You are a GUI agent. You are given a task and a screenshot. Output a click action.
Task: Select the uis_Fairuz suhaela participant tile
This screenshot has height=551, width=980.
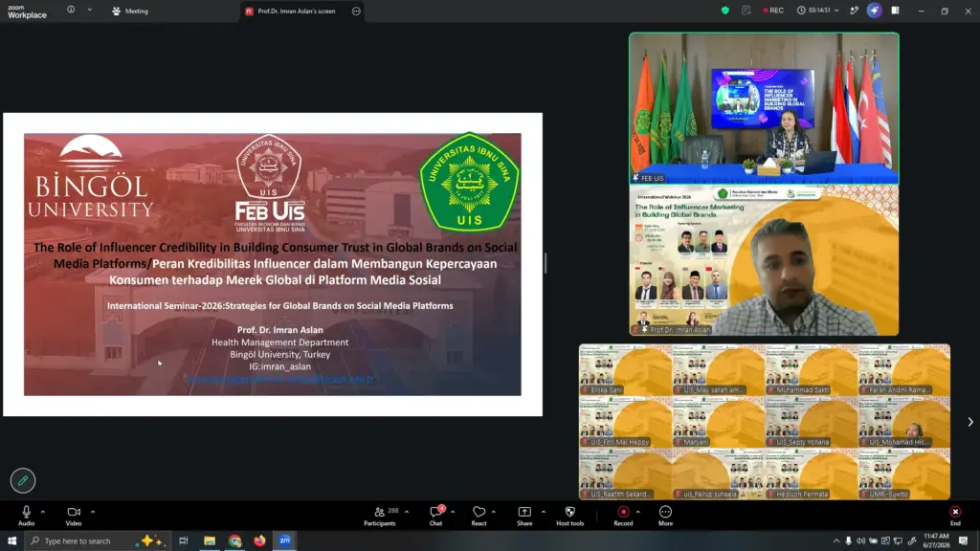(718, 474)
